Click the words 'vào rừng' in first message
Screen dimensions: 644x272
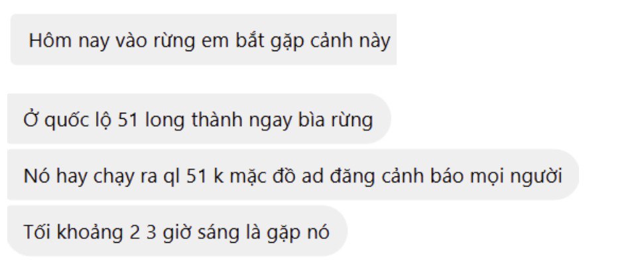[151, 41]
